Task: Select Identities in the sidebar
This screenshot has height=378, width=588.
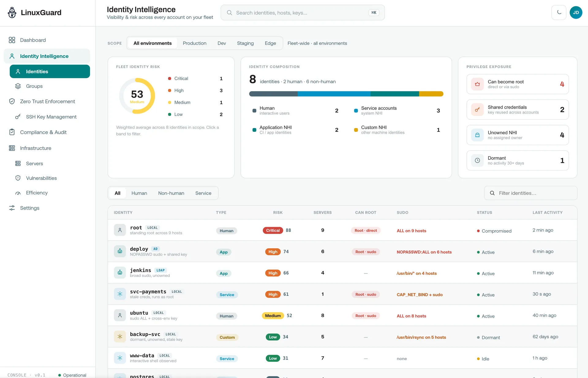Action: (x=50, y=71)
